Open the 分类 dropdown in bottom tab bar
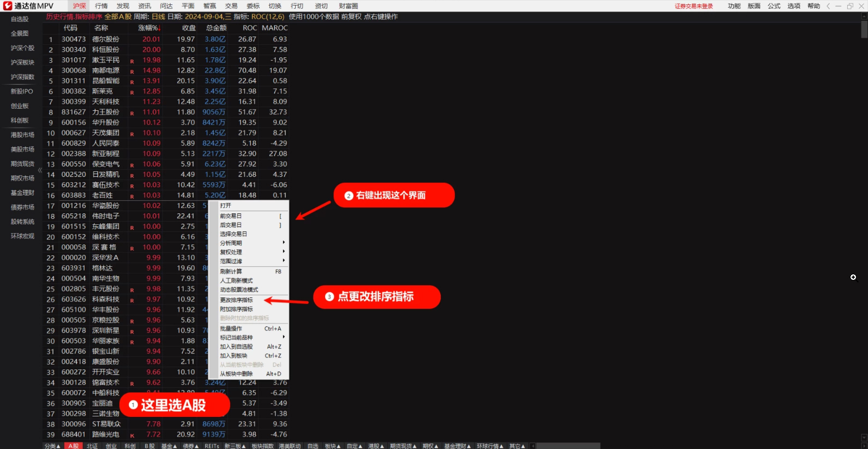The height and width of the screenshot is (449, 868). tap(52, 446)
